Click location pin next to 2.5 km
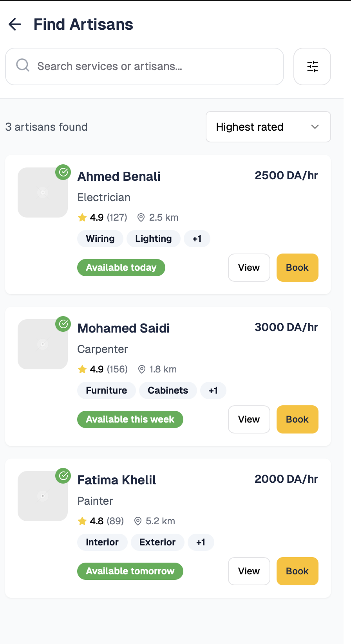Viewport: 351px width, 644px height. click(141, 218)
